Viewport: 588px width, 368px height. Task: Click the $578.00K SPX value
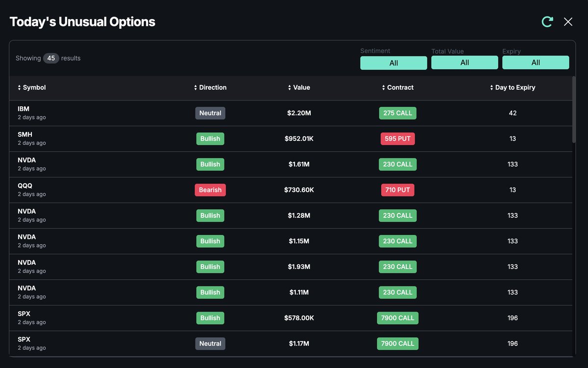point(299,318)
